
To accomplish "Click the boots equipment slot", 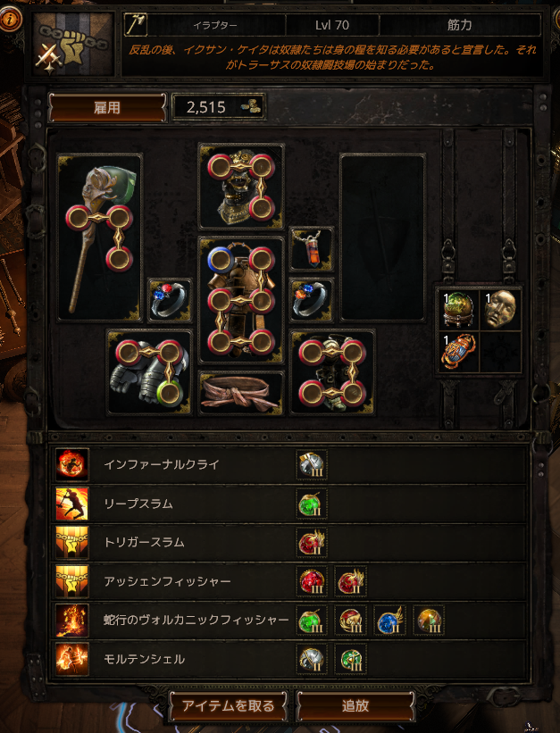I will pos(332,372).
